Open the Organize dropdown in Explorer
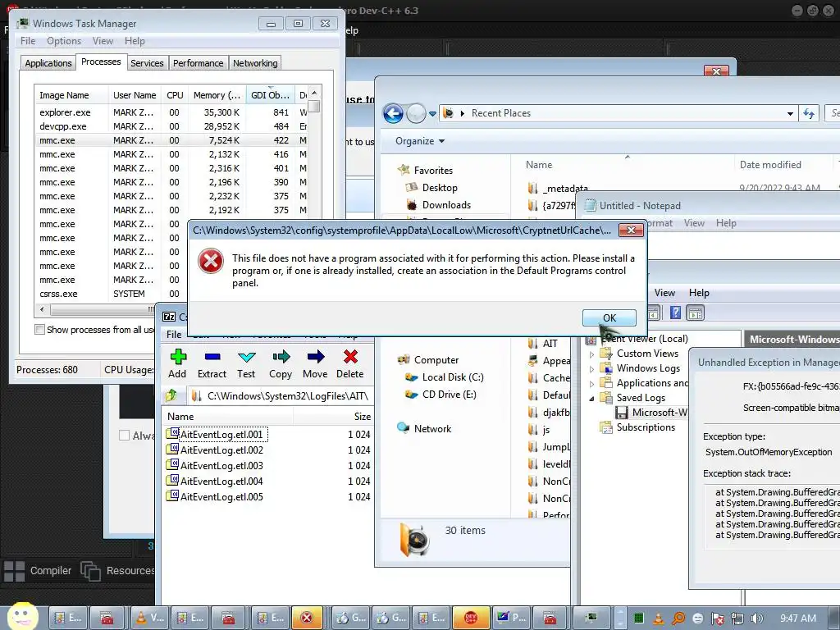 click(x=420, y=141)
